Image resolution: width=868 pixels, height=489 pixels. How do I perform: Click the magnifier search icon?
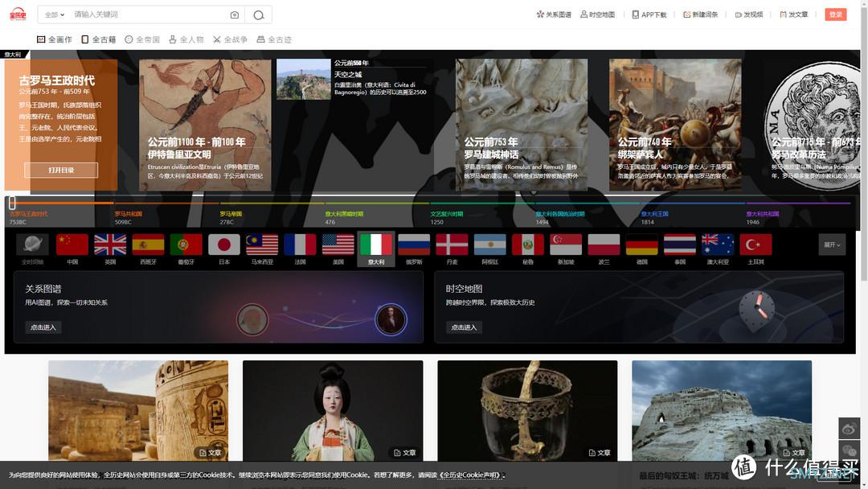(x=258, y=14)
